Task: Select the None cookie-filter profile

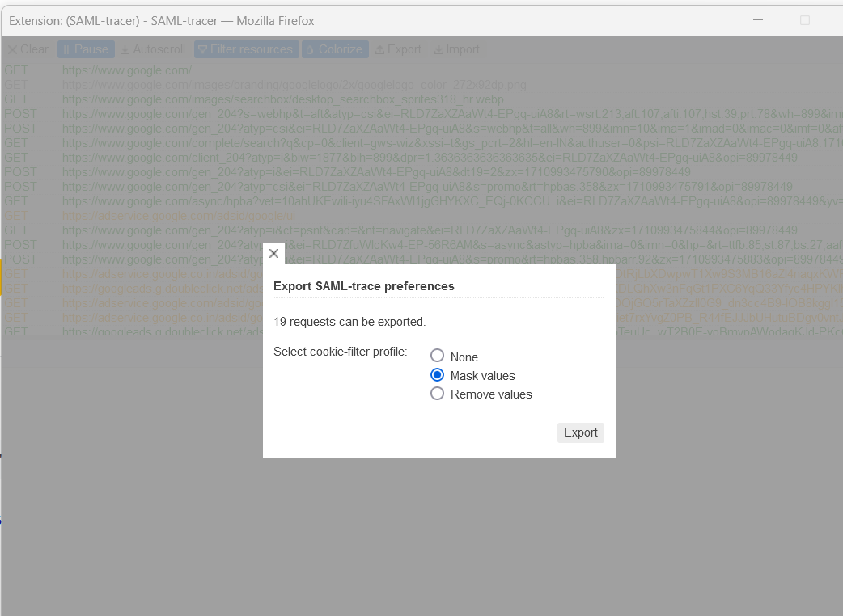Action: point(437,356)
